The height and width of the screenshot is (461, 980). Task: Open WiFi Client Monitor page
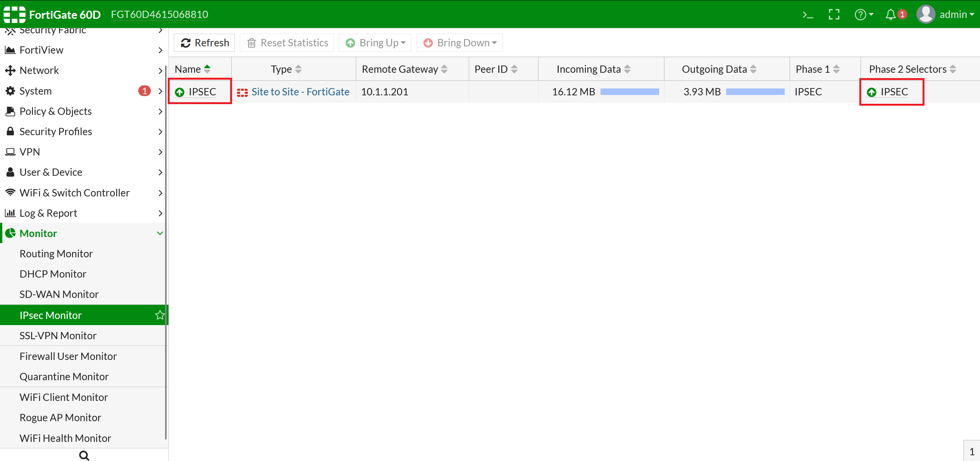coord(64,397)
